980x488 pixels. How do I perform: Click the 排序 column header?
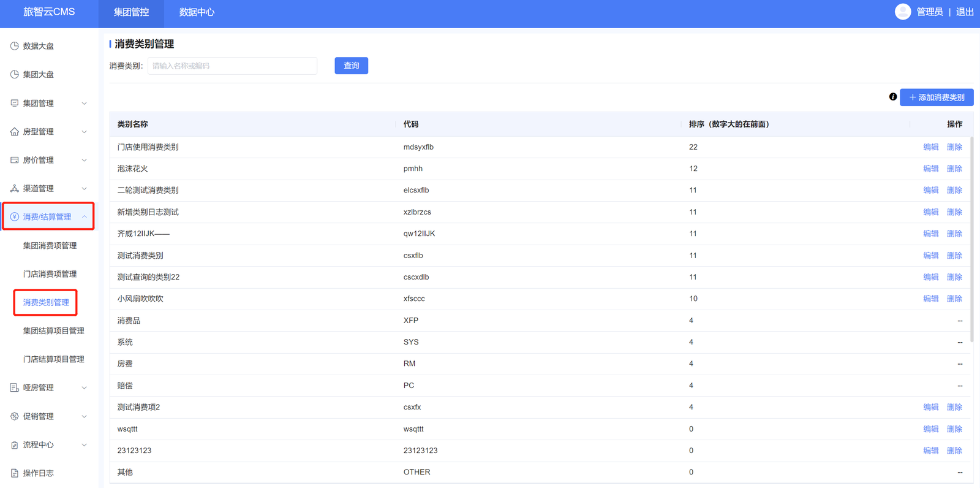(729, 124)
